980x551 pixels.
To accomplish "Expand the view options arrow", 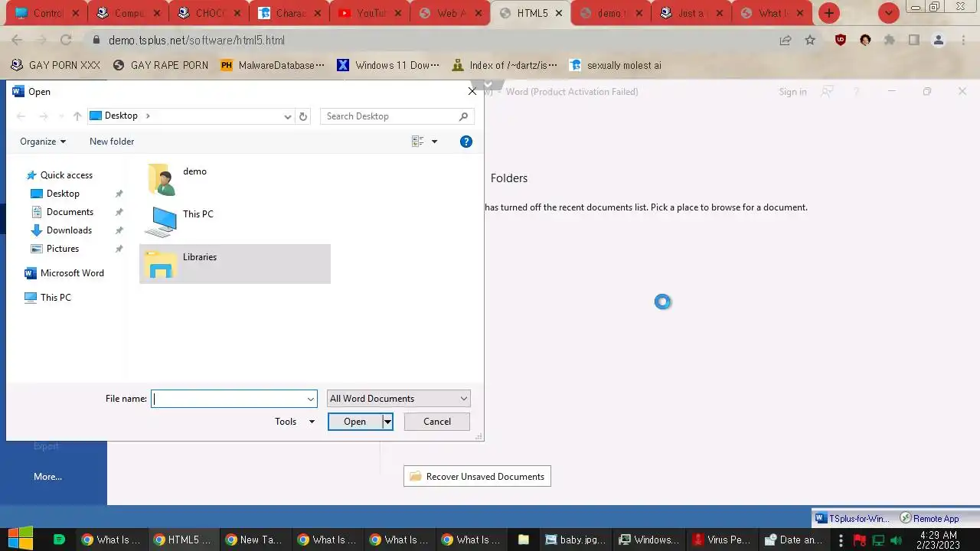I will tap(434, 142).
